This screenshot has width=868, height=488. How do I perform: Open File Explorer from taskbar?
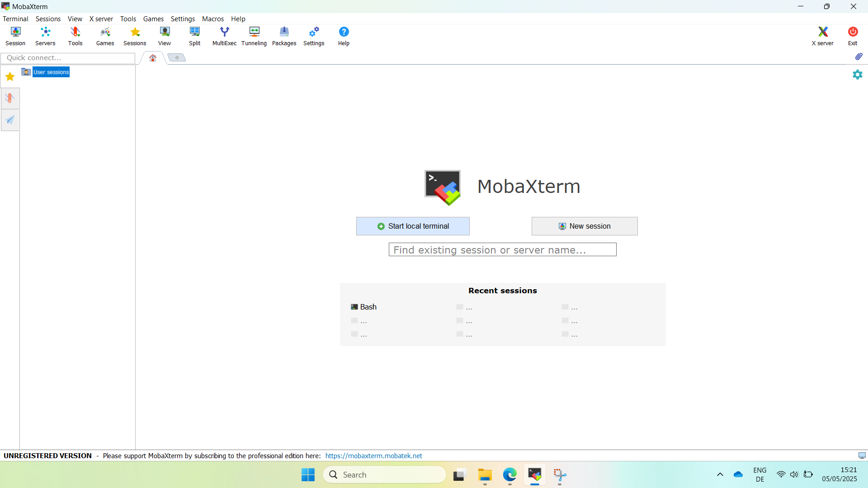[485, 474]
